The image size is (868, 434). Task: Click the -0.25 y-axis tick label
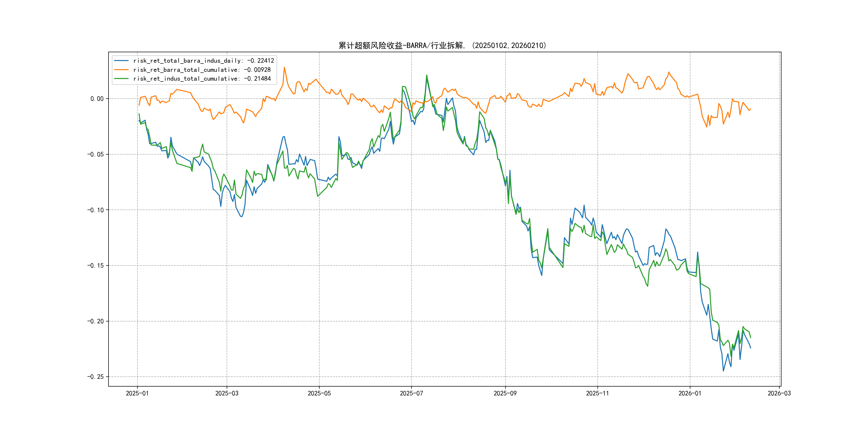click(95, 377)
